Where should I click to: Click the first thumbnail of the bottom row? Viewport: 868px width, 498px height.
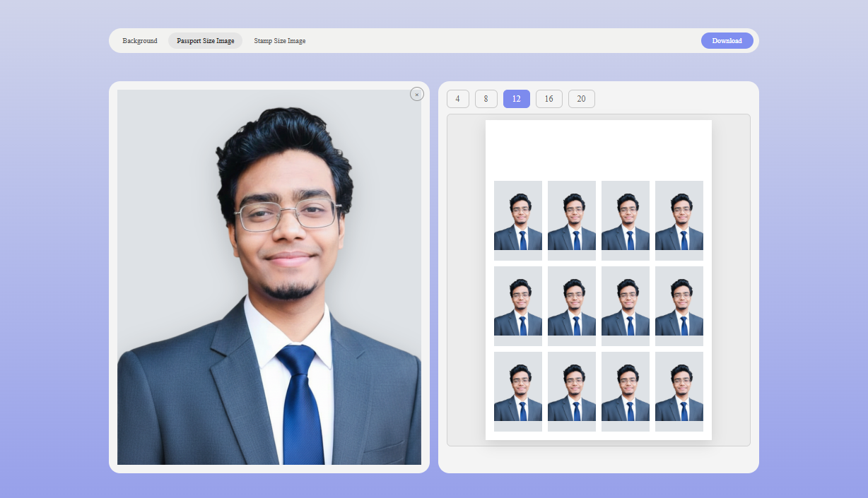pos(517,391)
